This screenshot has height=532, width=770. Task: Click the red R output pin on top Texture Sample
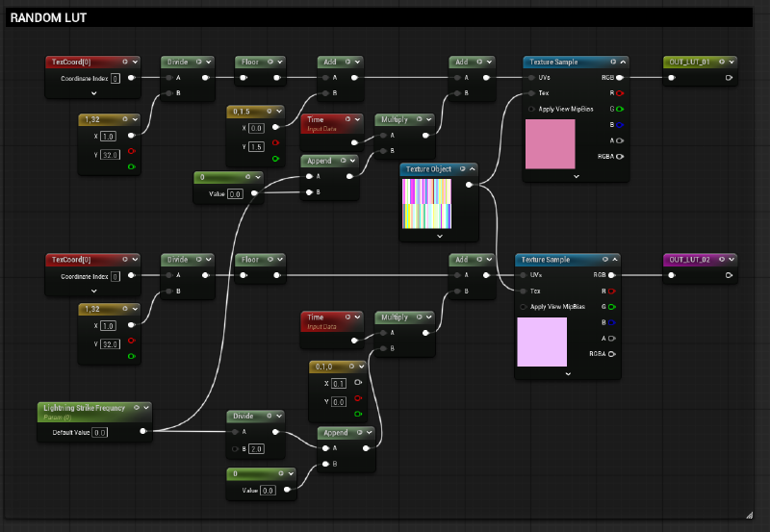pos(619,93)
